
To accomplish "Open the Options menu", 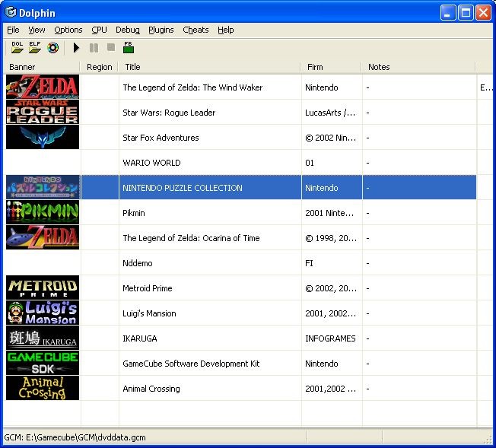I will coord(68,30).
